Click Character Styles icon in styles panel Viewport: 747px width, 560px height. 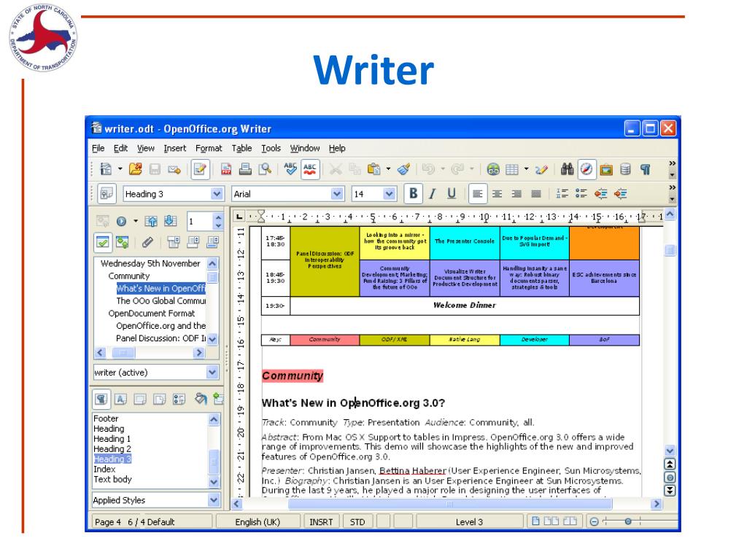121,399
